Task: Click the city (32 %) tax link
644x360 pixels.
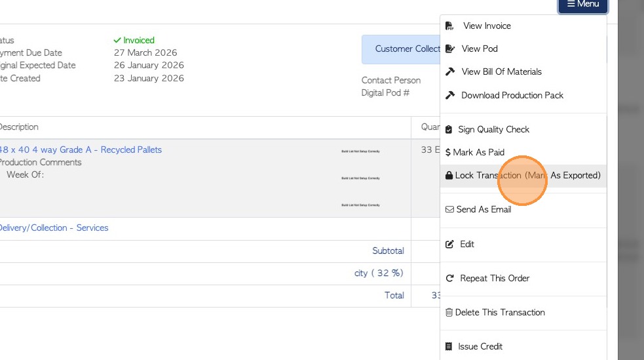Action: point(379,273)
